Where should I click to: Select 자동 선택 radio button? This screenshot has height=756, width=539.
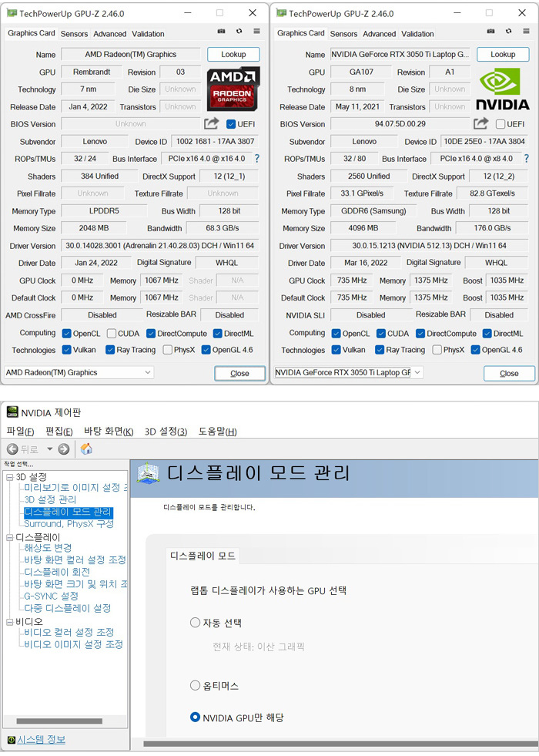(195, 623)
